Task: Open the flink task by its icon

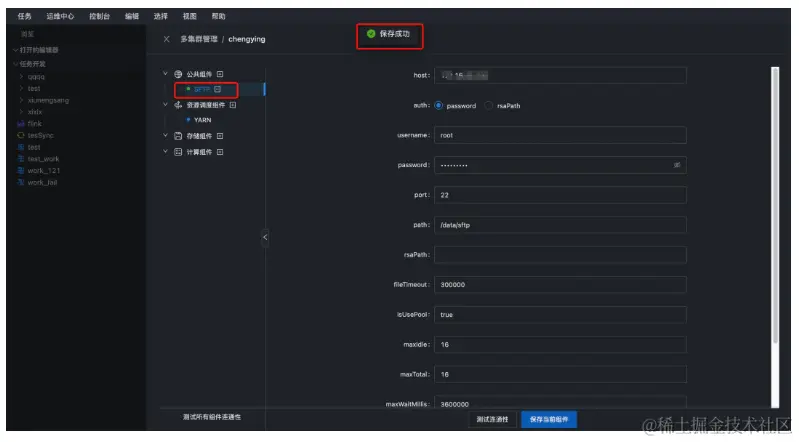Action: (x=21, y=124)
